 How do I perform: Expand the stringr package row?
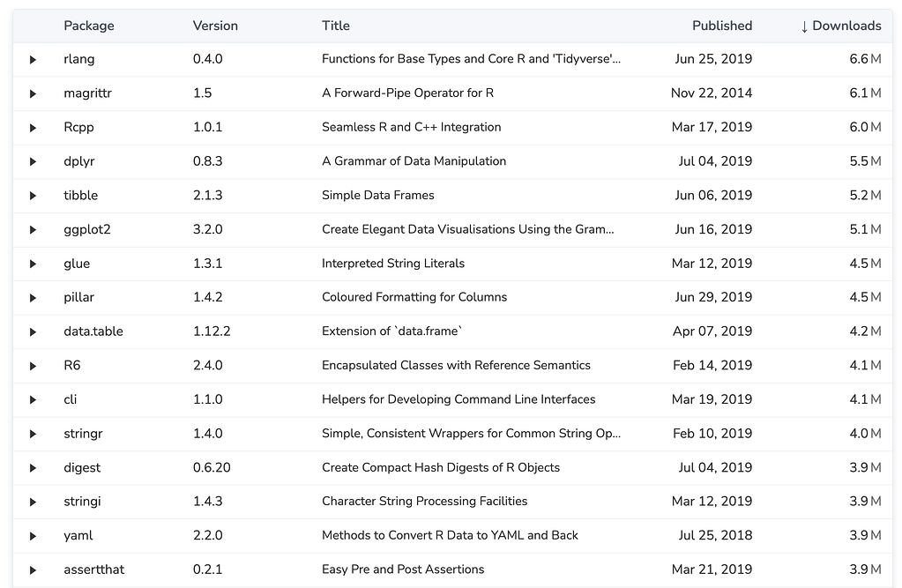point(33,434)
